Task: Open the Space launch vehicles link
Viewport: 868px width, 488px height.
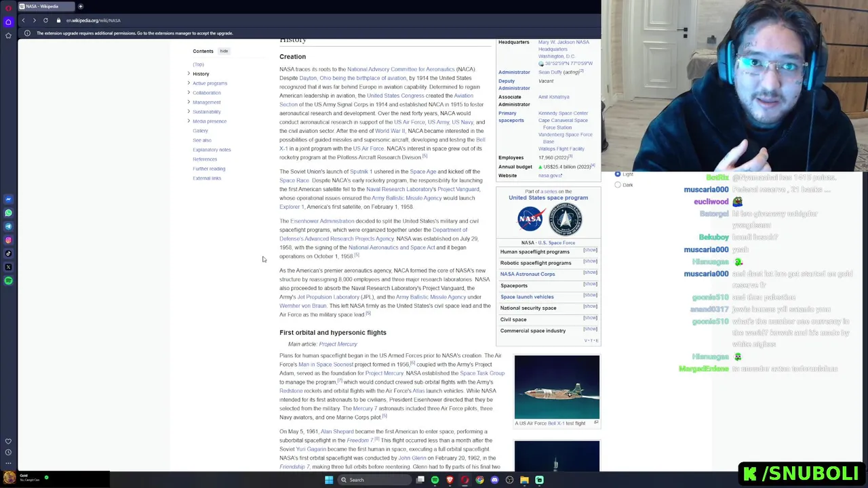Action: click(x=527, y=297)
